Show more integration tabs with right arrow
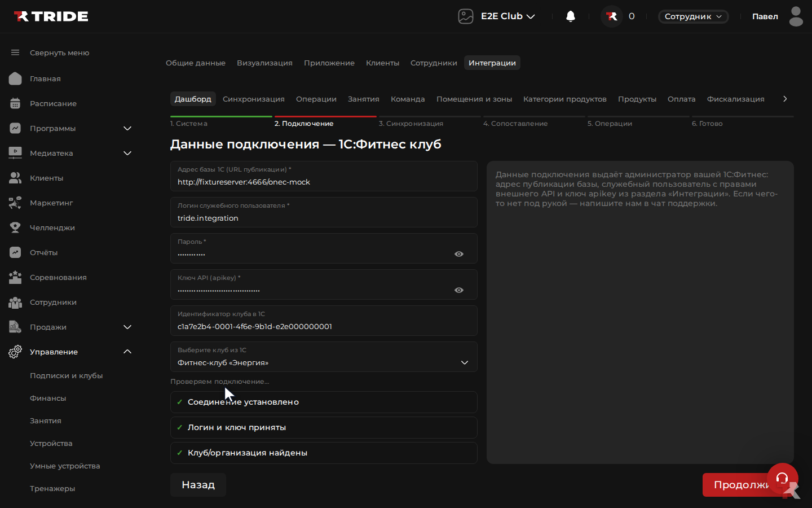Screen dimensions: 812x508 [785, 99]
